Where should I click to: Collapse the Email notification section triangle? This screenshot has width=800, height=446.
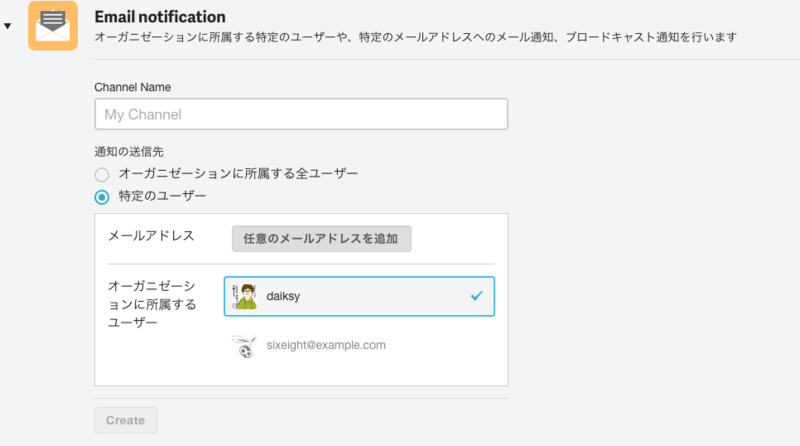pyautogui.click(x=9, y=25)
